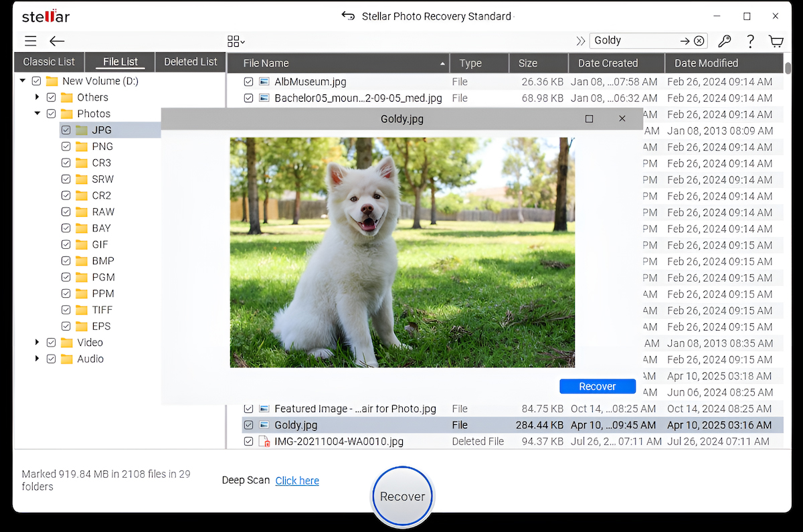Expand the Others folder in the tree

(37, 97)
